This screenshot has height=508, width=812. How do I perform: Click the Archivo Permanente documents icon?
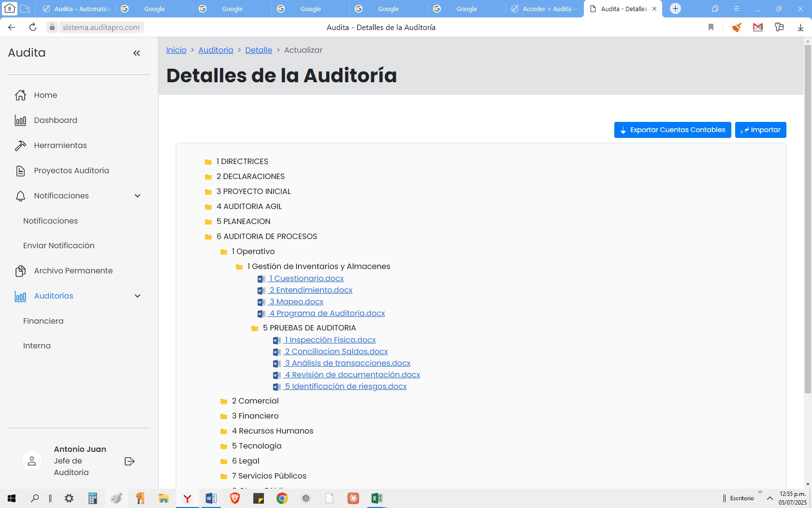[x=20, y=271]
